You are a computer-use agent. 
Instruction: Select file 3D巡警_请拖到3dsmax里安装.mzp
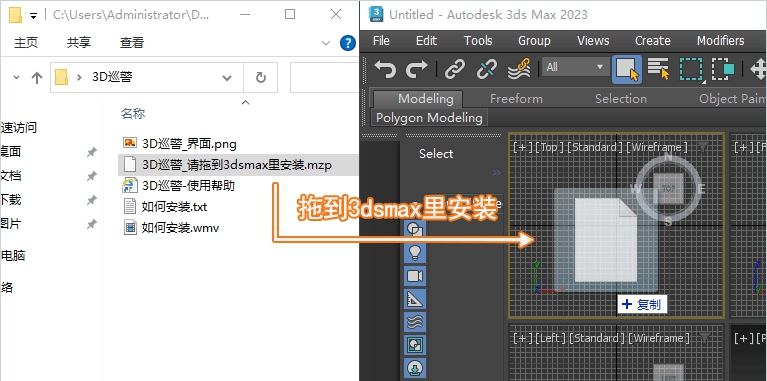point(238,165)
